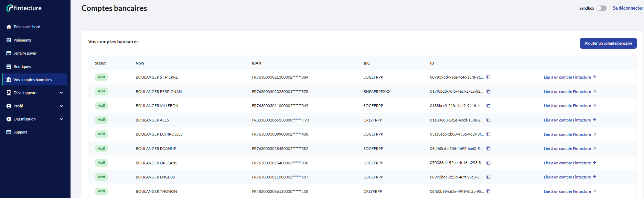The height and width of the screenshot is (198, 644).
Task: Copy the ID of BOULANGER ECHIROLLES
Action: [488, 134]
